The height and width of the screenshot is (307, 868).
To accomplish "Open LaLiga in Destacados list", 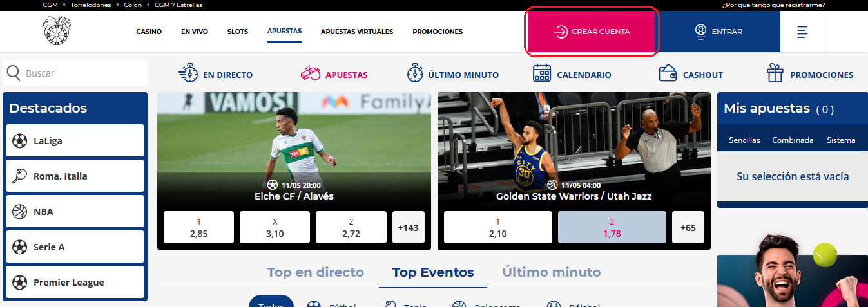I will click(75, 140).
